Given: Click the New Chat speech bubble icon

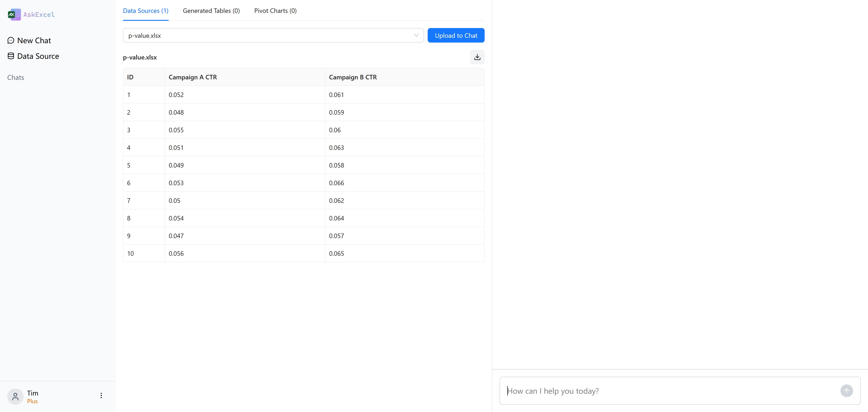Looking at the screenshot, I should 11,40.
